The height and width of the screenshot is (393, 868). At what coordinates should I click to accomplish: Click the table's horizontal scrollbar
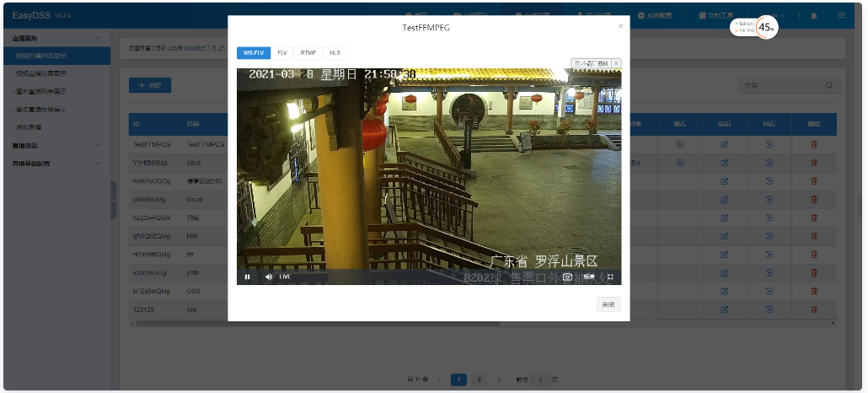tap(317, 323)
